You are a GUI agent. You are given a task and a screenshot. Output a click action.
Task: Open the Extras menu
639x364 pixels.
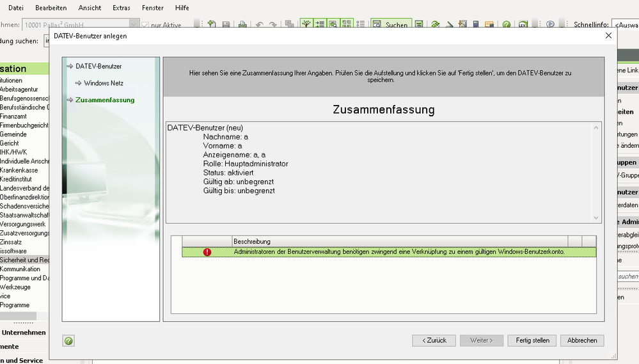120,8
